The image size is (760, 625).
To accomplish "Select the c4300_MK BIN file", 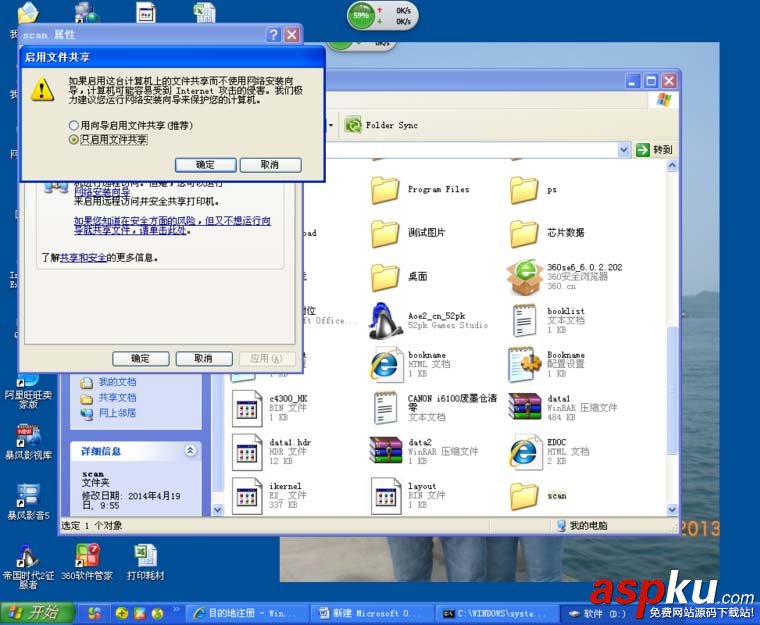I will (x=247, y=408).
